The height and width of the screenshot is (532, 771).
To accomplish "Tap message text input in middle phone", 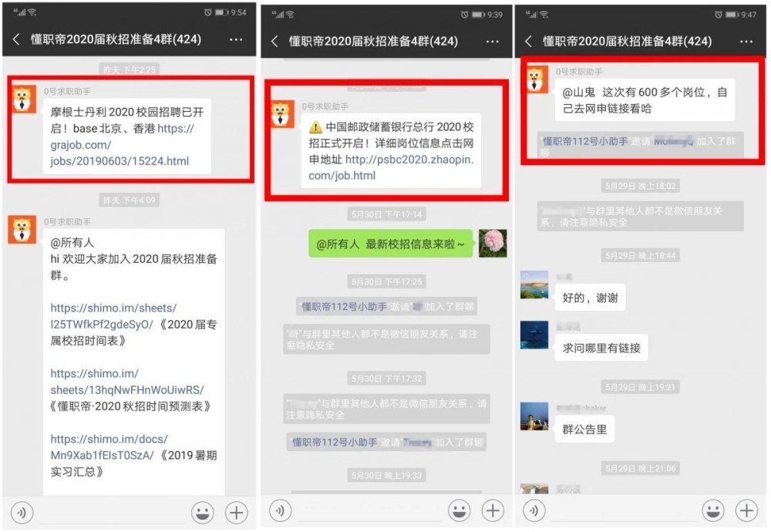I will 369,511.
